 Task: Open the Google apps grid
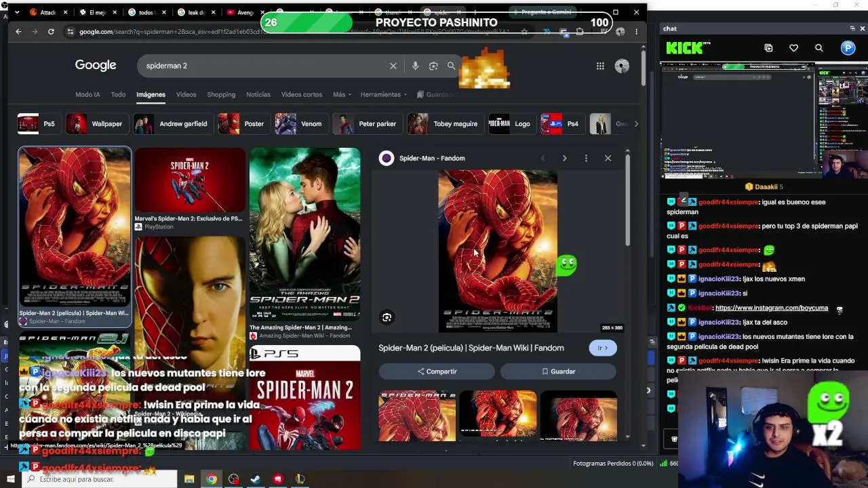pos(600,66)
